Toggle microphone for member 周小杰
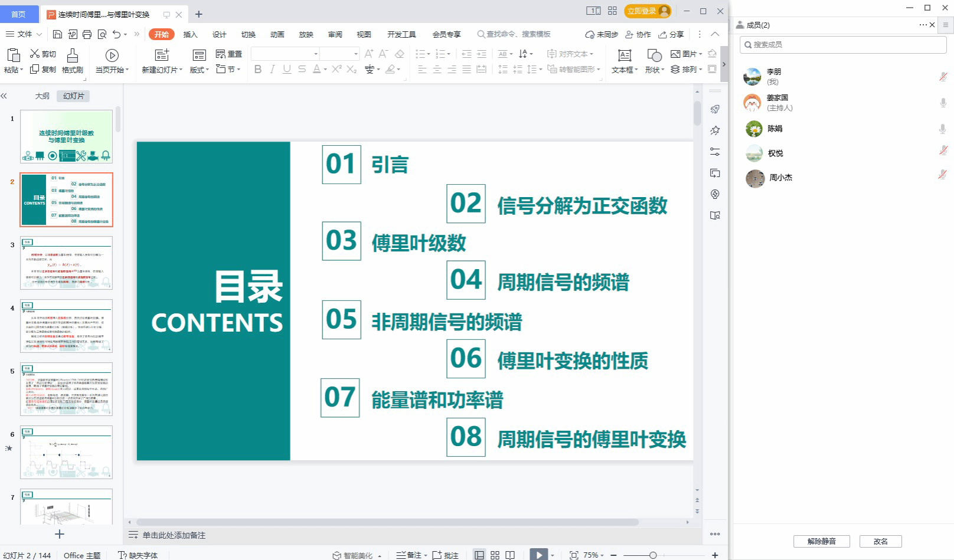 tap(943, 175)
